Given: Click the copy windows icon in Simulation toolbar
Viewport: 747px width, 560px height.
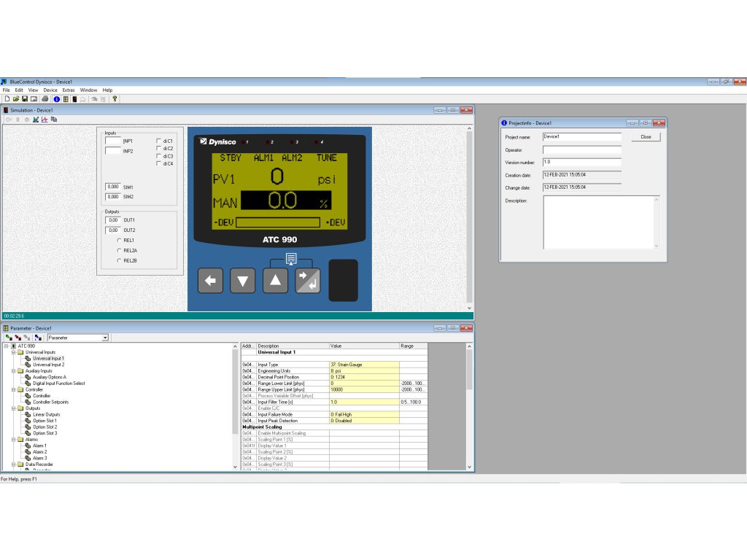Looking at the screenshot, I should (x=54, y=120).
